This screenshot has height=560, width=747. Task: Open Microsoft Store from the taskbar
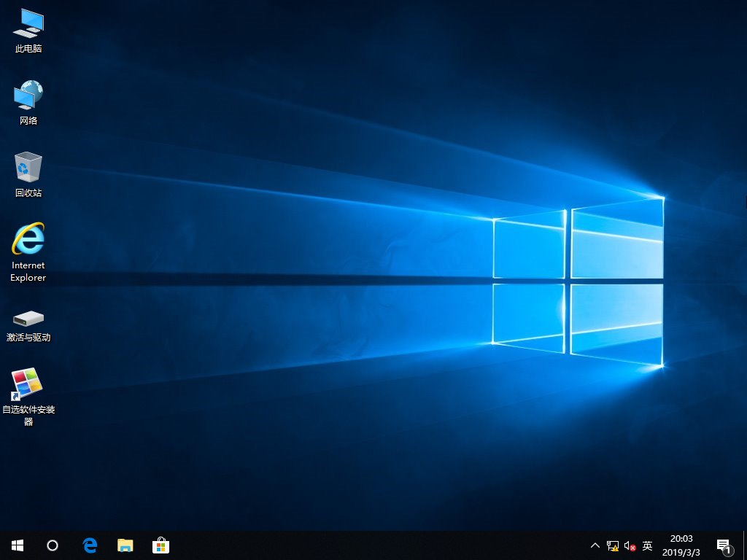(160, 545)
